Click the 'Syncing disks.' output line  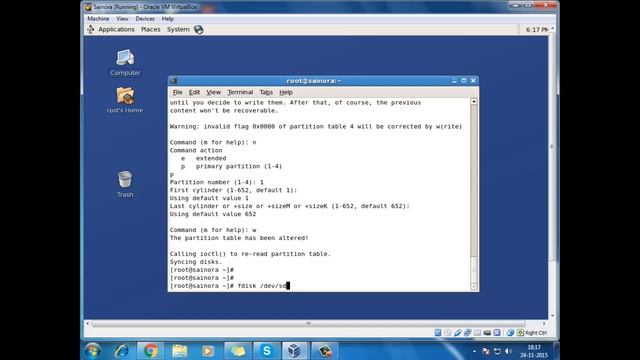(x=196, y=262)
